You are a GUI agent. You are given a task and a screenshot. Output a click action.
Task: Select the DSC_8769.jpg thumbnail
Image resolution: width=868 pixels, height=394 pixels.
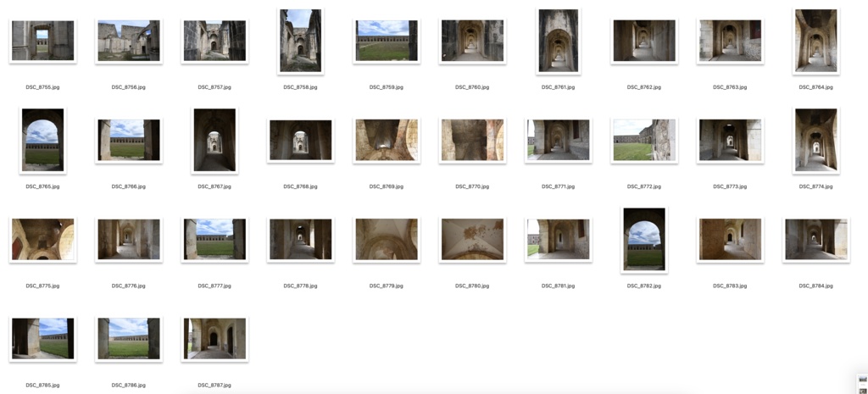[387, 140]
